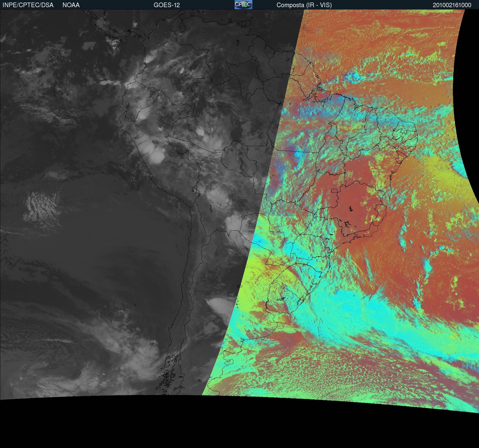Image resolution: width=479 pixels, height=448 pixels.
Task: Click the INPE/CPTEC/DSA header label
Action: [x=28, y=5]
